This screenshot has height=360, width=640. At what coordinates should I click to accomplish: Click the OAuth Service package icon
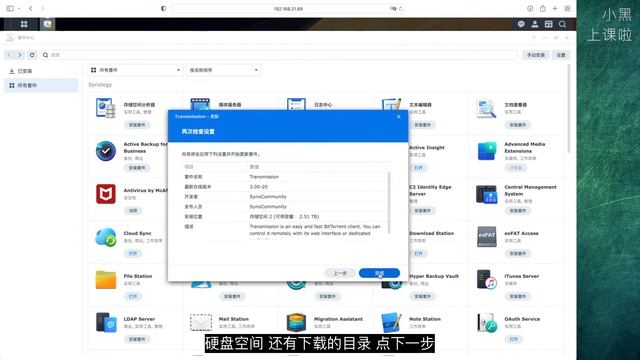[x=487, y=322]
